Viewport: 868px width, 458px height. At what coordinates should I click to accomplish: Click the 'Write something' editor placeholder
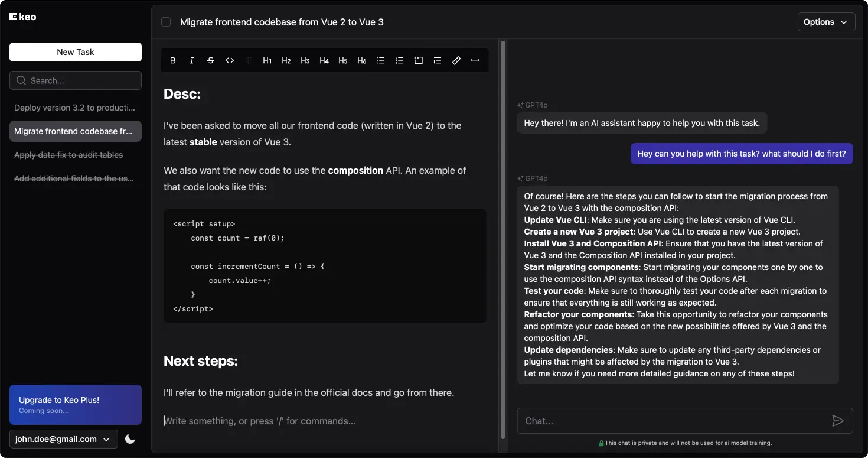click(260, 421)
